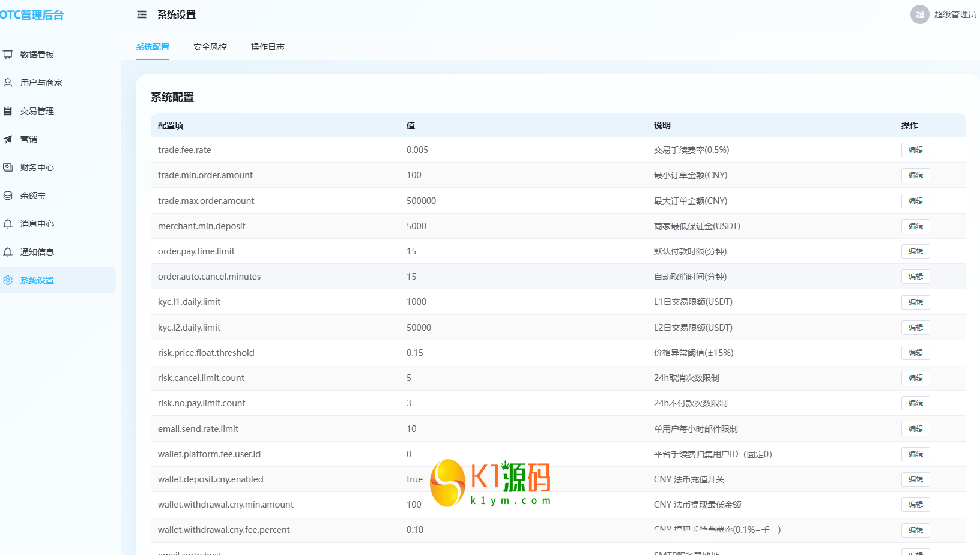The height and width of the screenshot is (555, 980).
Task: Edit the trade.max.order.amount row
Action: (915, 201)
